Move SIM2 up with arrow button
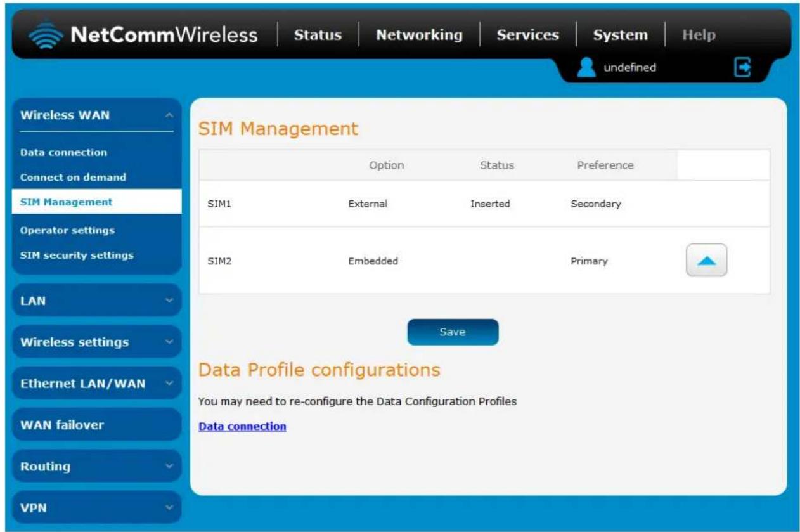The image size is (800, 532). (706, 261)
